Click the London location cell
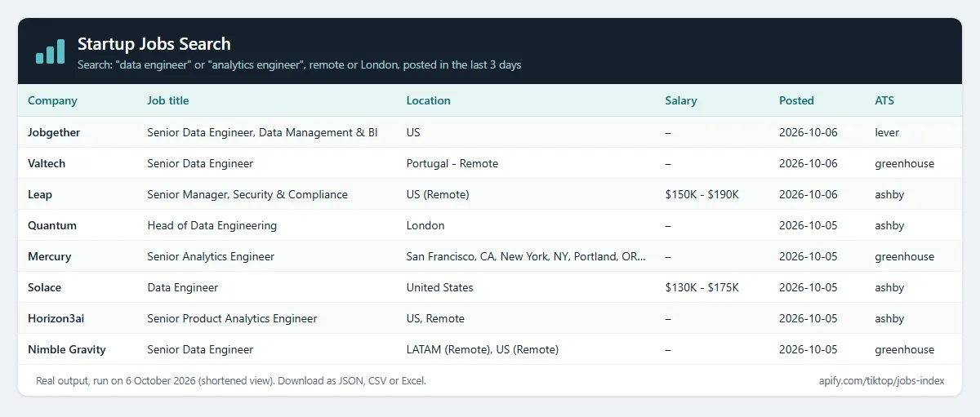Image resolution: width=980 pixels, height=417 pixels. (x=425, y=225)
